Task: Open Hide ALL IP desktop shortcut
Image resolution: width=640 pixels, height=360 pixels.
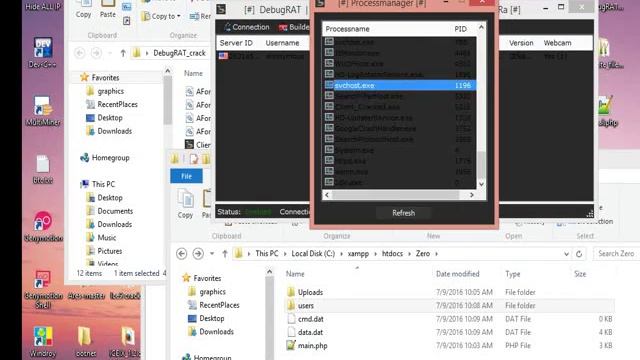Action: pos(43,7)
